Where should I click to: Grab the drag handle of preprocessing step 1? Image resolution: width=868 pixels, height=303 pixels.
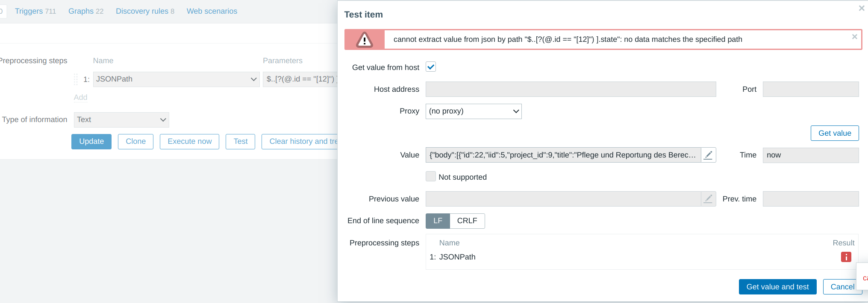(76, 79)
